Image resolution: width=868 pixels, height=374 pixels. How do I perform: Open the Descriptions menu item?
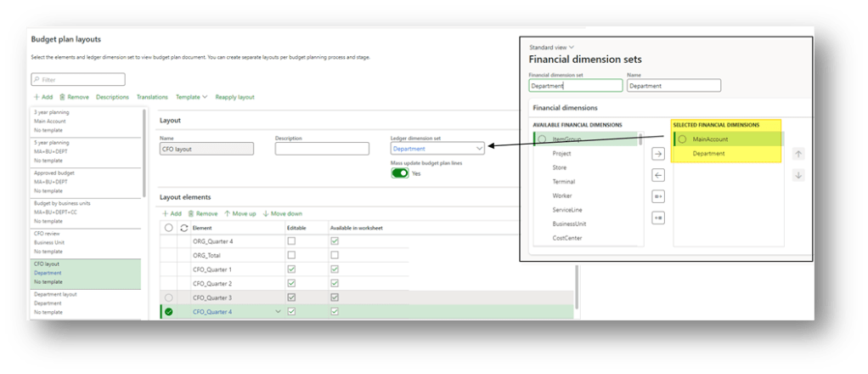coord(112,97)
